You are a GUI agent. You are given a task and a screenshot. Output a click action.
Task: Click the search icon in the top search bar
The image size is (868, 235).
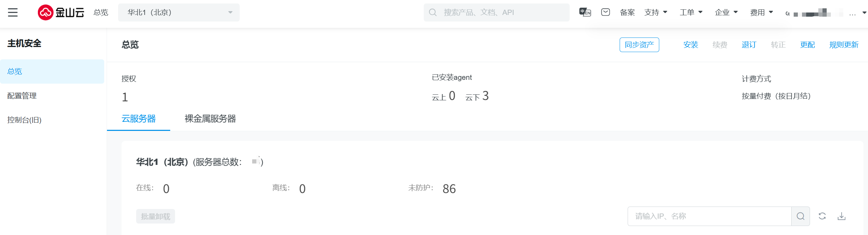[433, 12]
